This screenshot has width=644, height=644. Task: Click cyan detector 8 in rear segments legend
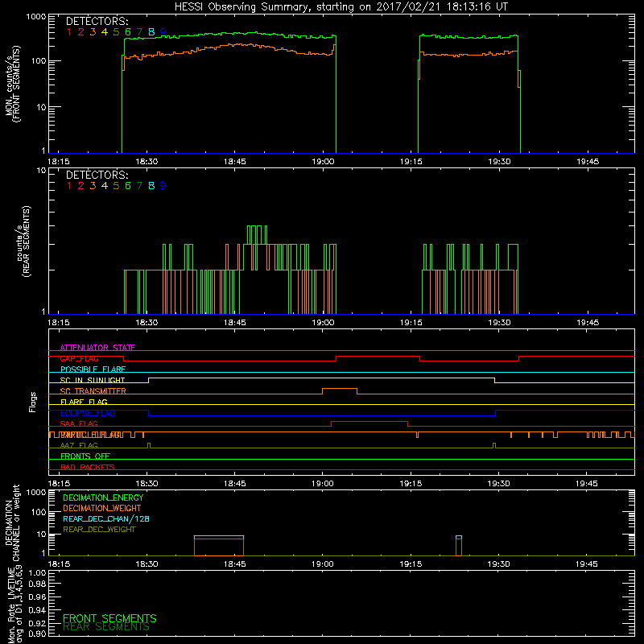[151, 186]
